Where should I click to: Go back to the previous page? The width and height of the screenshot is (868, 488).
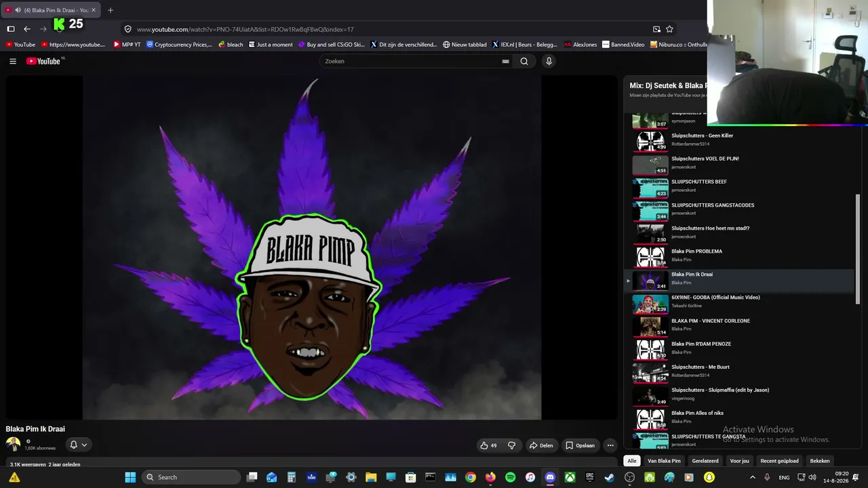(27, 29)
